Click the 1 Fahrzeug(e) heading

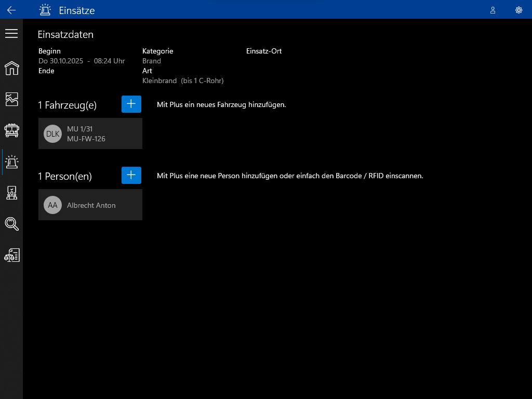(67, 105)
